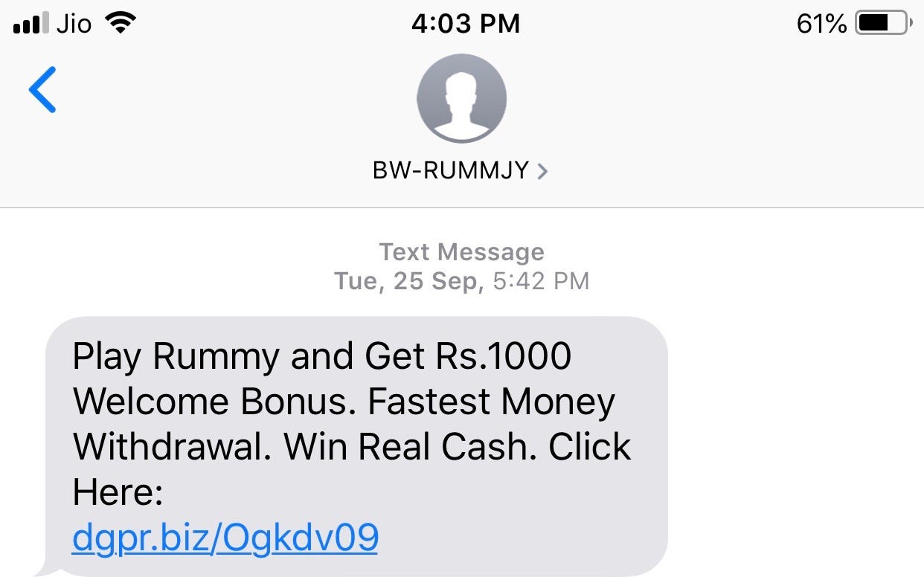Open BW-RUMMJY contact name header
The width and height of the screenshot is (924, 583).
click(451, 171)
